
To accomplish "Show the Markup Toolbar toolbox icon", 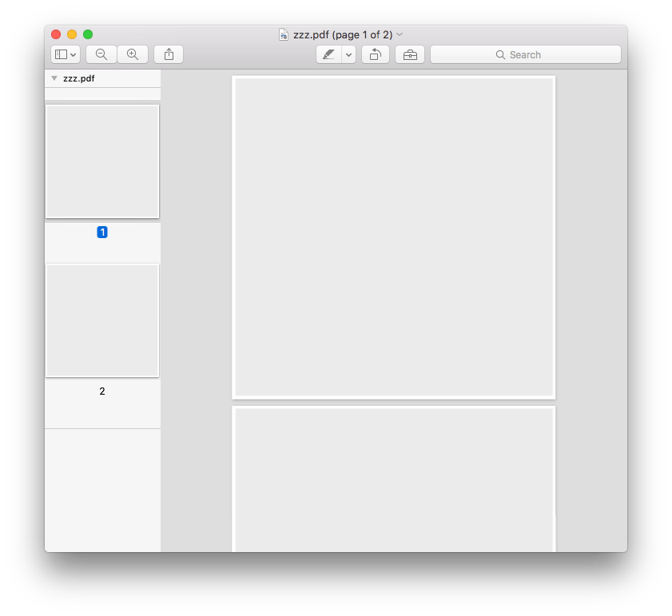I will click(x=410, y=54).
